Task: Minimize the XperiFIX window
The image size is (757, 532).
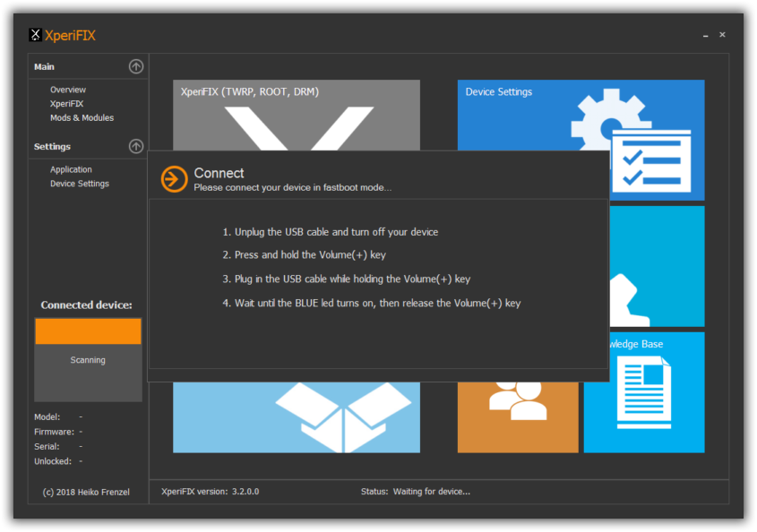Action: pos(706,36)
